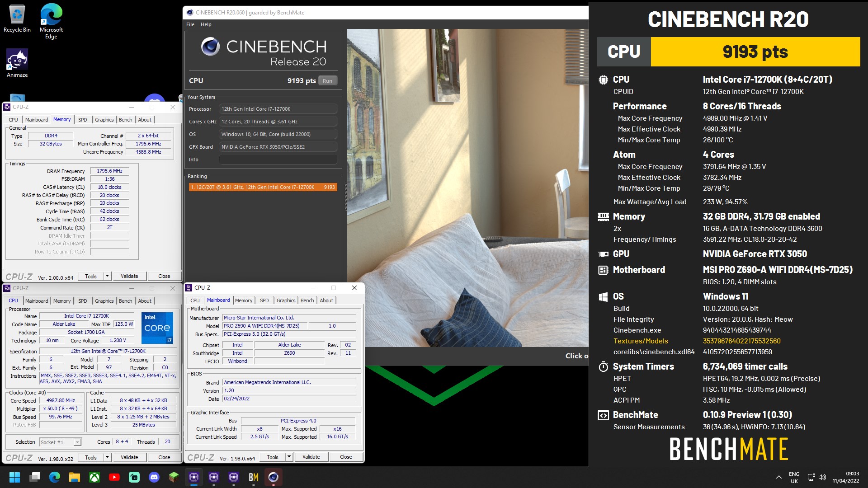The image size is (868, 488).
Task: Click the Cinebench Run button
Action: point(327,81)
